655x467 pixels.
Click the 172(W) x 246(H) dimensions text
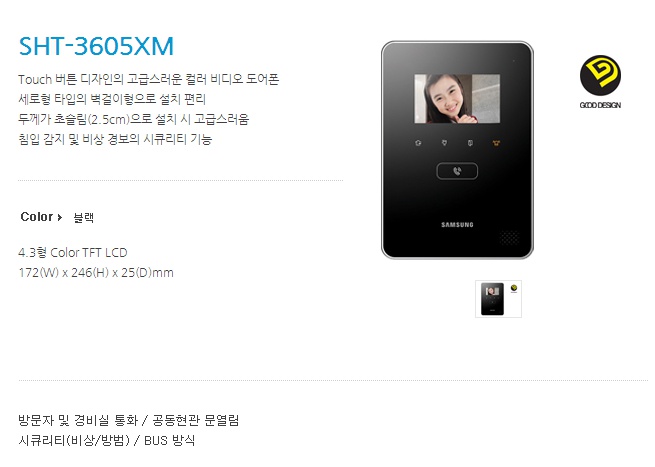(96, 273)
